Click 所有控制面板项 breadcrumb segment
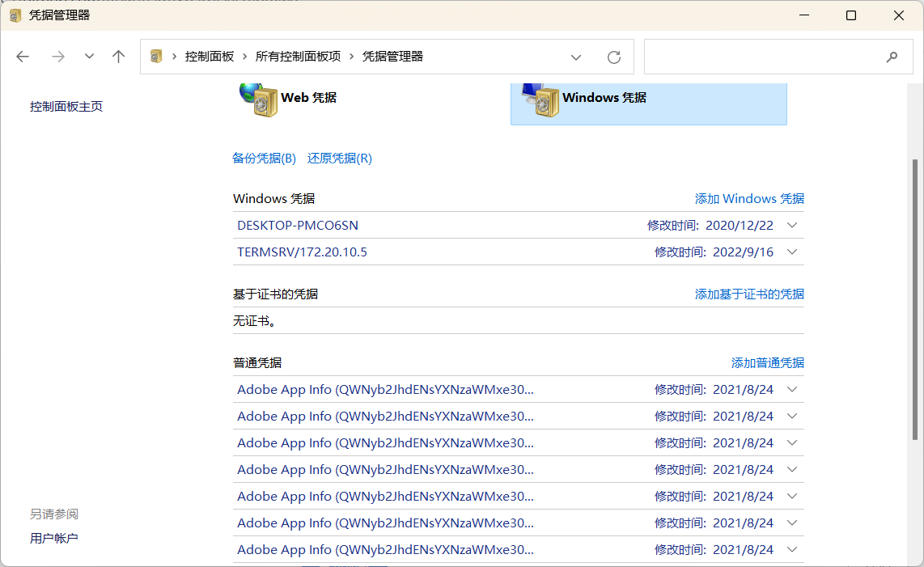This screenshot has height=567, width=924. click(298, 57)
